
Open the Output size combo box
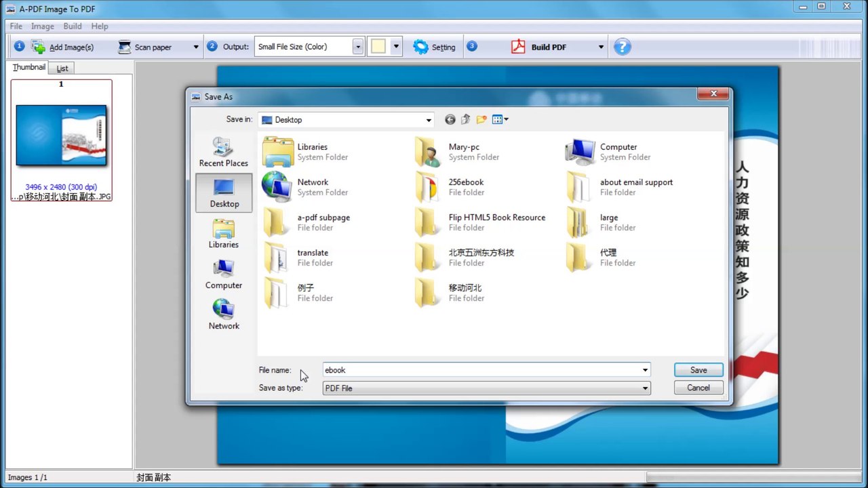pos(309,47)
